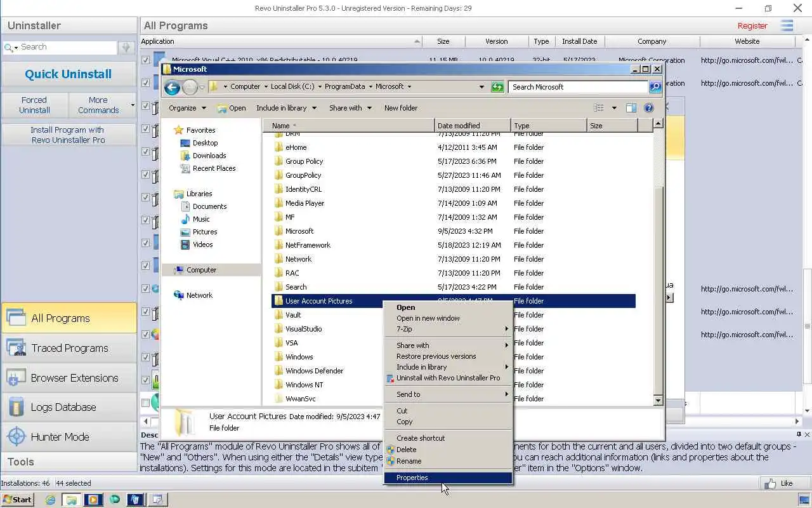Click the Favorites star icon in Explorer
This screenshot has height=508, width=812.
[179, 130]
